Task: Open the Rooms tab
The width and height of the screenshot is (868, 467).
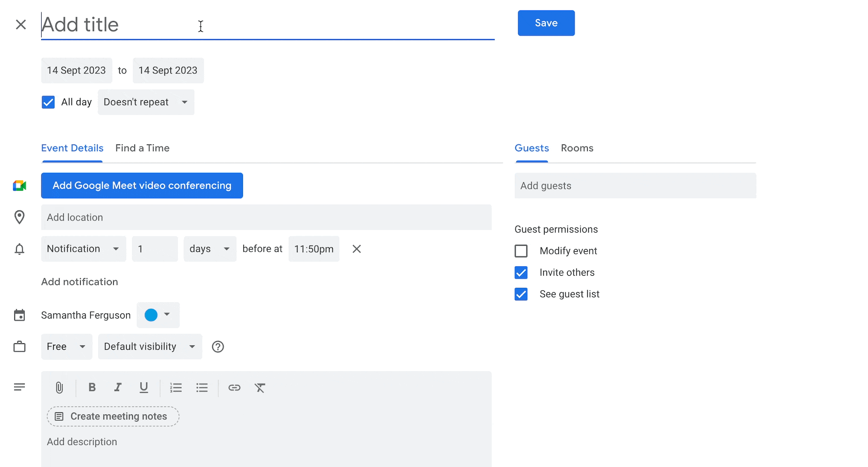Action: click(x=577, y=148)
